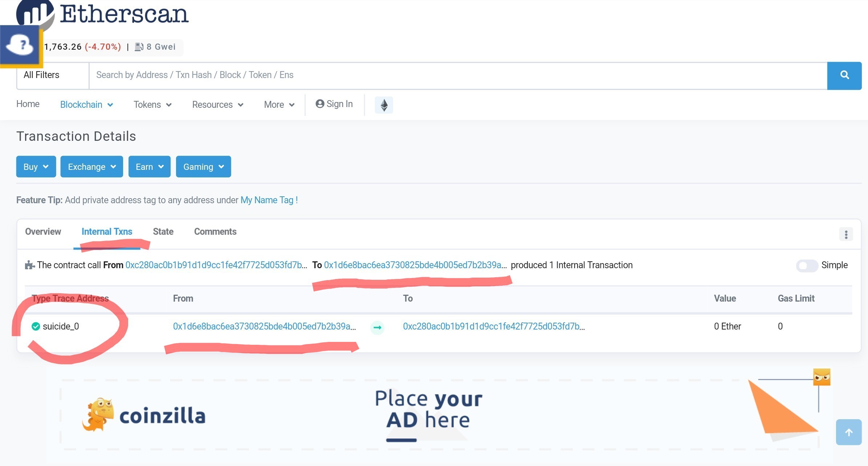Screen dimensions: 868x466
Task: Click the gas pump Gwei indicator
Action: tap(155, 47)
